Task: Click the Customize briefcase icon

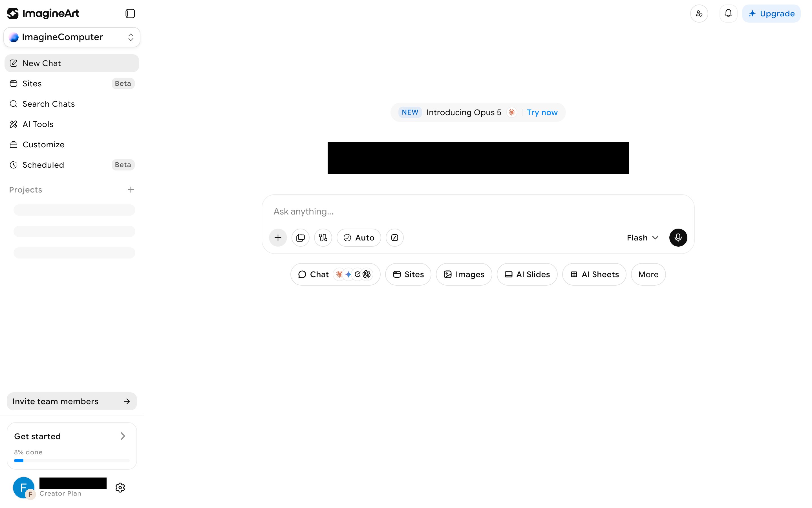Action: [x=14, y=144]
